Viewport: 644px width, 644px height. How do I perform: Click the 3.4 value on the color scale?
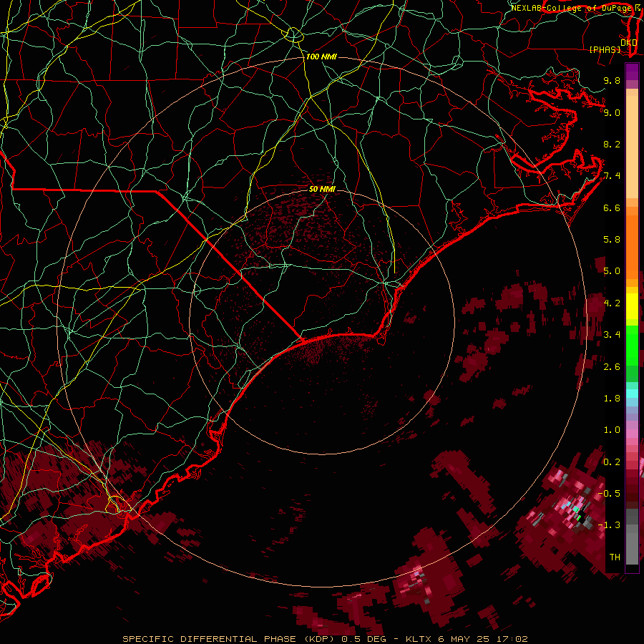tap(612, 335)
